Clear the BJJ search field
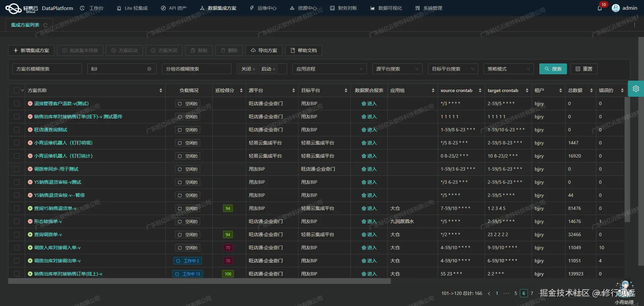Image resolution: width=644 pixels, height=306 pixels. pyautogui.click(x=149, y=69)
